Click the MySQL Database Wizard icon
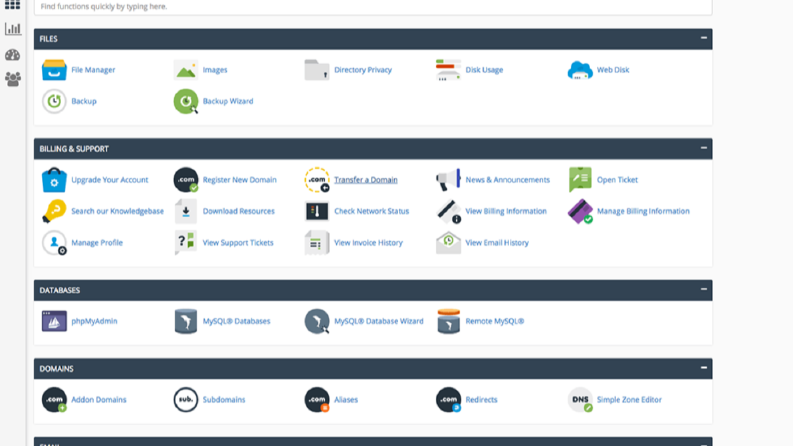 point(317,321)
